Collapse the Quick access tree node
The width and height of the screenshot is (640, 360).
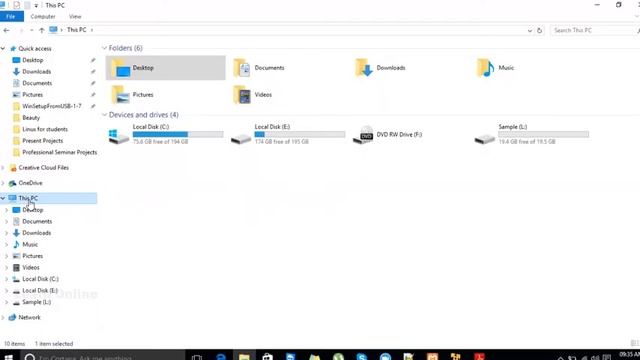[3, 49]
